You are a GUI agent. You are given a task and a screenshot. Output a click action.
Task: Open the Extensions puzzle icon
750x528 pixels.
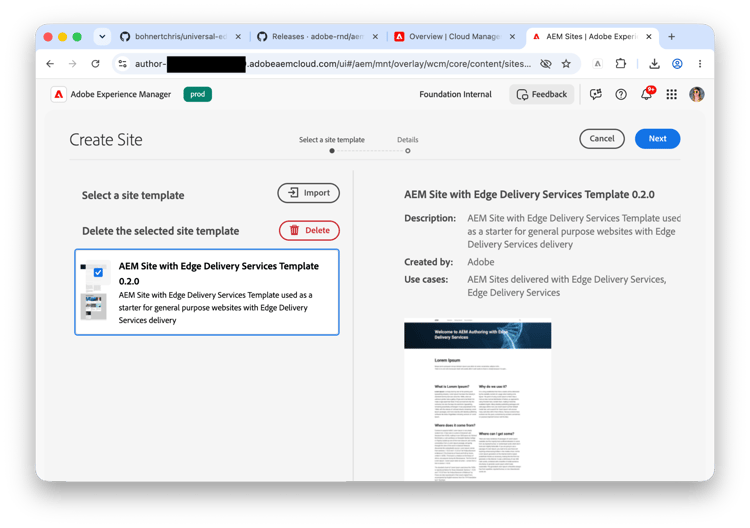(620, 64)
